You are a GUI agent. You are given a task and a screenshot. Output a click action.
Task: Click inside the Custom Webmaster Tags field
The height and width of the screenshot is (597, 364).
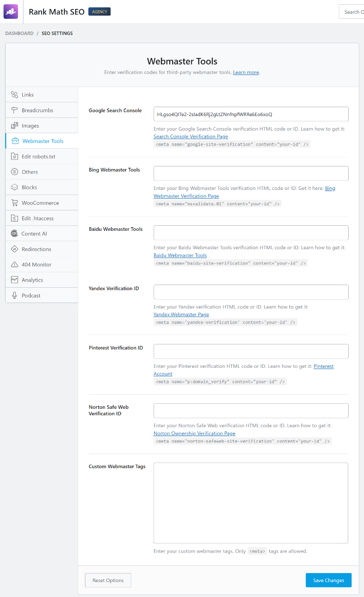click(250, 503)
